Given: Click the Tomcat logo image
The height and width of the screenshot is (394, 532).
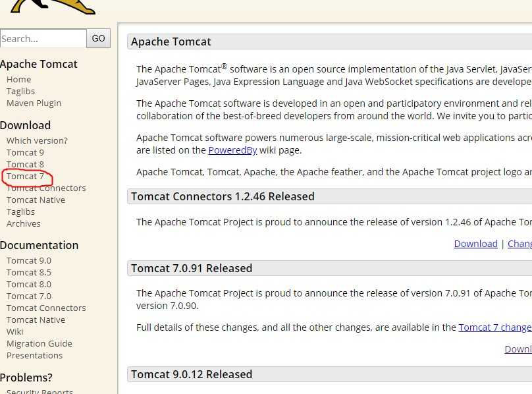Looking at the screenshot, I should pyautogui.click(x=53, y=7).
